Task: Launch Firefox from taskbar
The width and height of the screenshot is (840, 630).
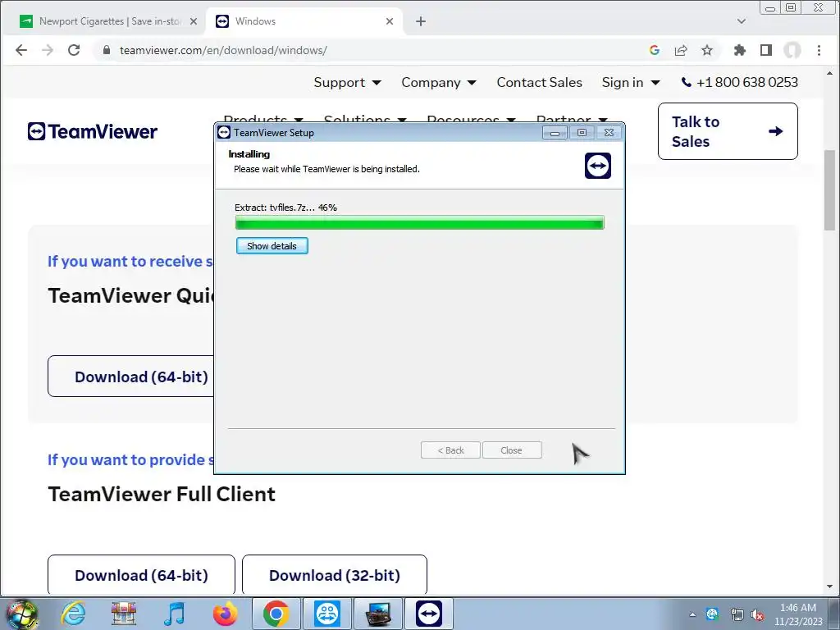Action: tap(225, 614)
